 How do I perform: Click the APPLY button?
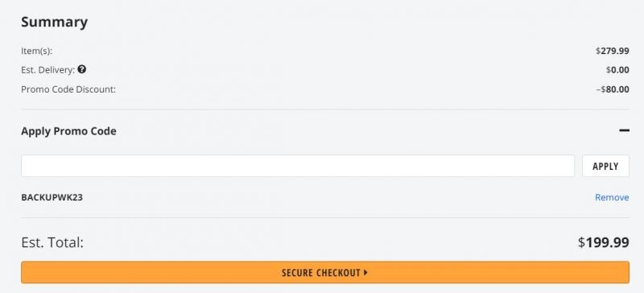(605, 166)
